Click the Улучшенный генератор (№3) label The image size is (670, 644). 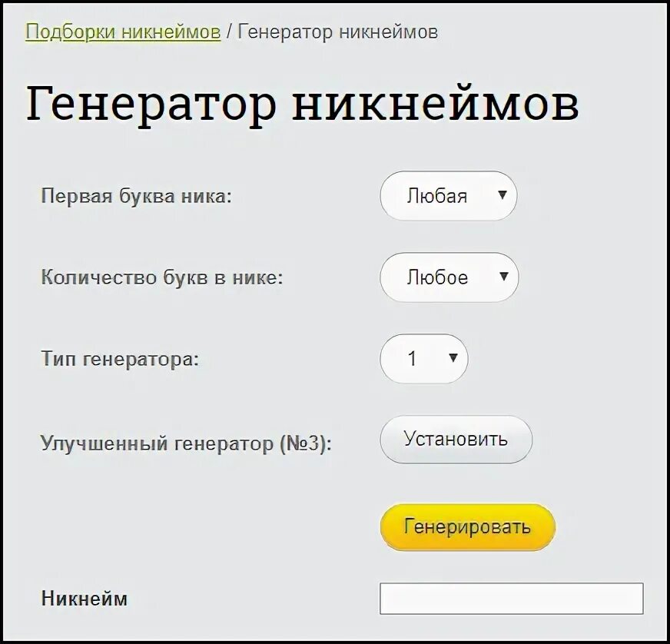tap(186, 443)
